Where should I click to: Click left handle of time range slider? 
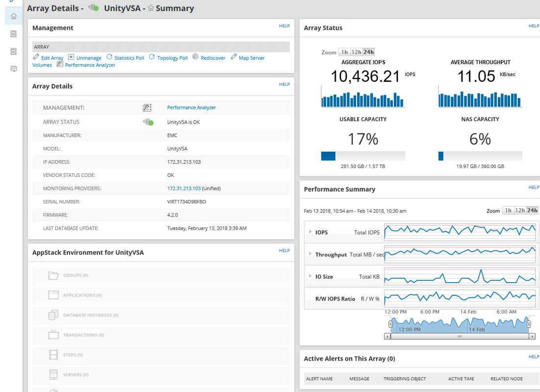pos(390,324)
